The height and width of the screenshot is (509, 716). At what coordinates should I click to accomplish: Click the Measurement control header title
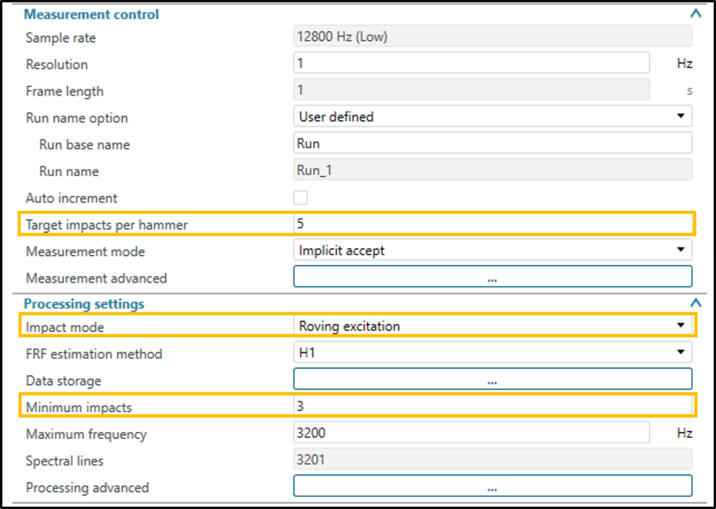tap(91, 14)
